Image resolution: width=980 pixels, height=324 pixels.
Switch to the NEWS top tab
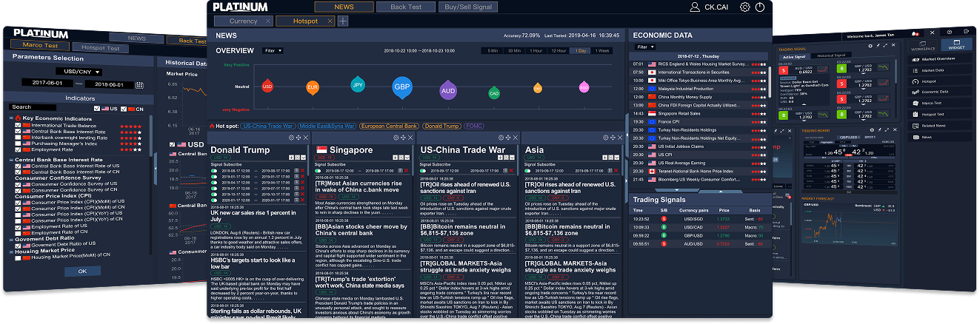coord(344,7)
